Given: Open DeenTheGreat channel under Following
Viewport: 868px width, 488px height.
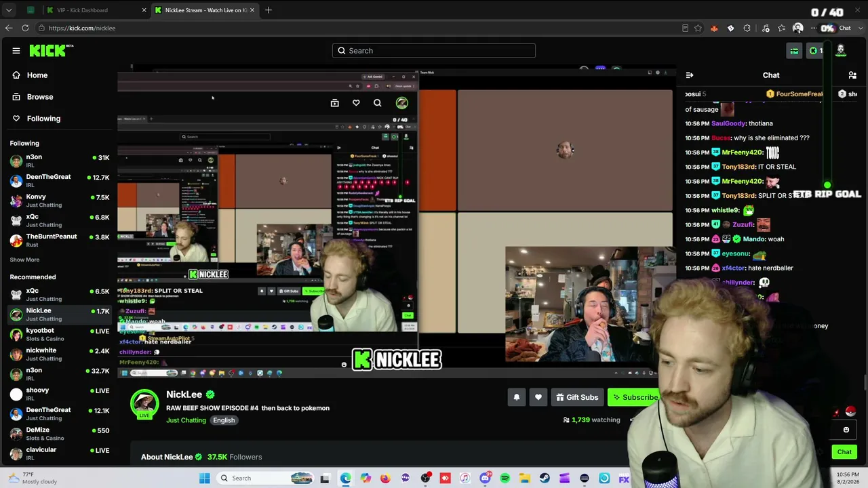Looking at the screenshot, I should click(x=60, y=180).
